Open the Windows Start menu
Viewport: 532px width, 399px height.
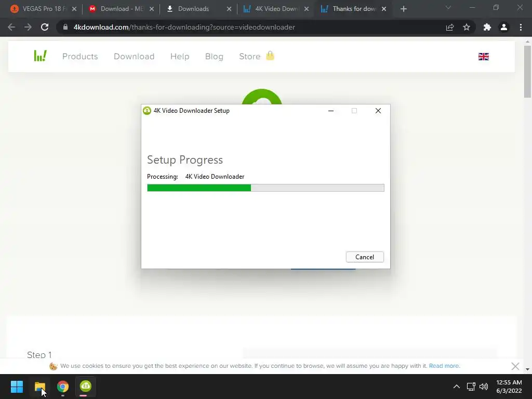[x=17, y=387]
